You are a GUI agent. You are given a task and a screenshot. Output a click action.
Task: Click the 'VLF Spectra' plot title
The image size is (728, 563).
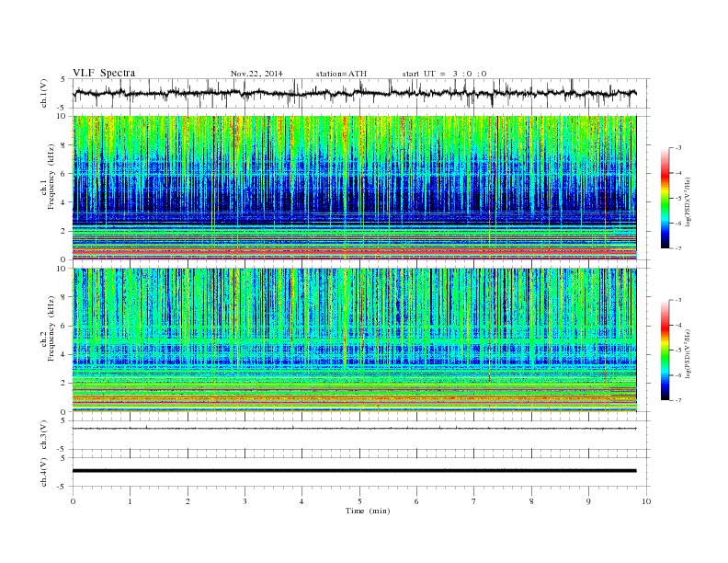click(x=104, y=73)
